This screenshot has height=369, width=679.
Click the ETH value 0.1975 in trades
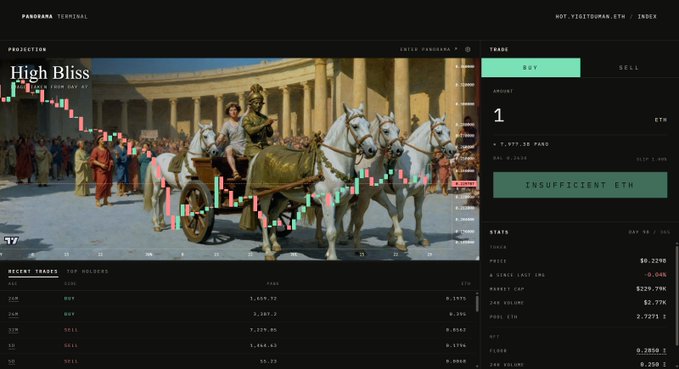pyautogui.click(x=456, y=298)
